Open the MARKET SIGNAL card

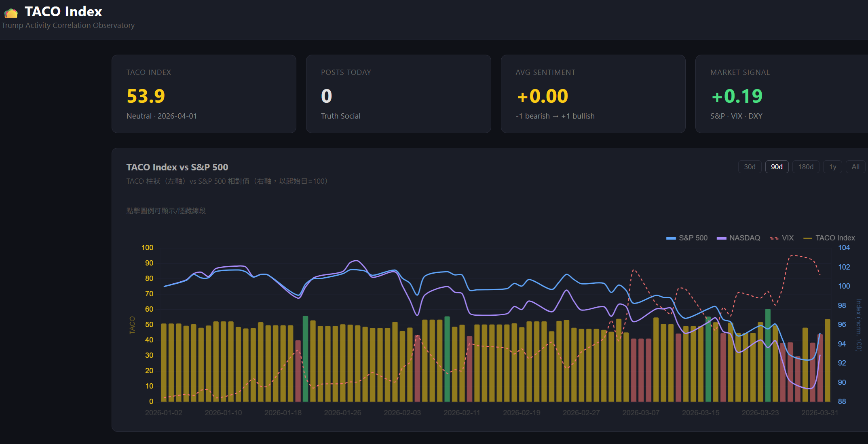tap(781, 94)
